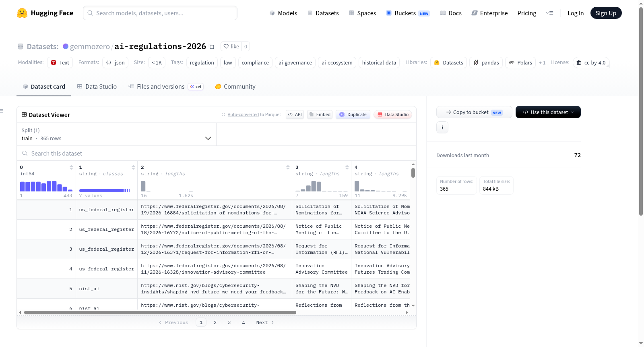Open the gemmozero user profile link
The image size is (644, 347).
coord(90,47)
